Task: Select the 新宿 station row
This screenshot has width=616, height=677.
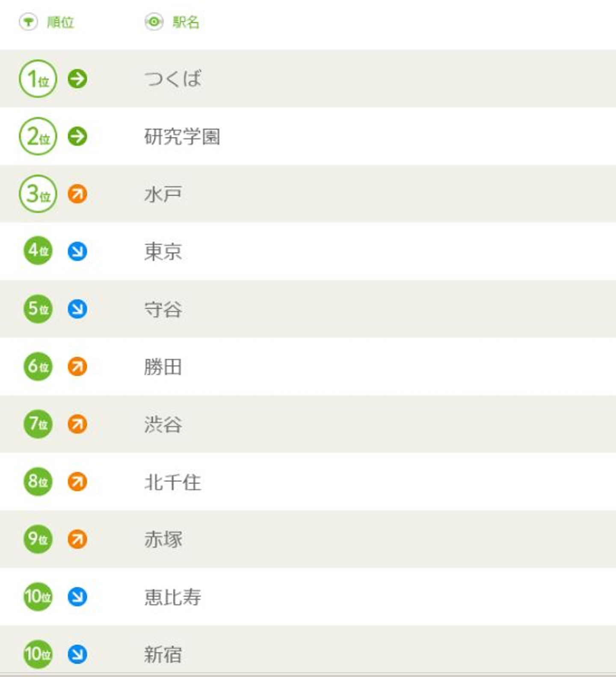Action: (163, 654)
